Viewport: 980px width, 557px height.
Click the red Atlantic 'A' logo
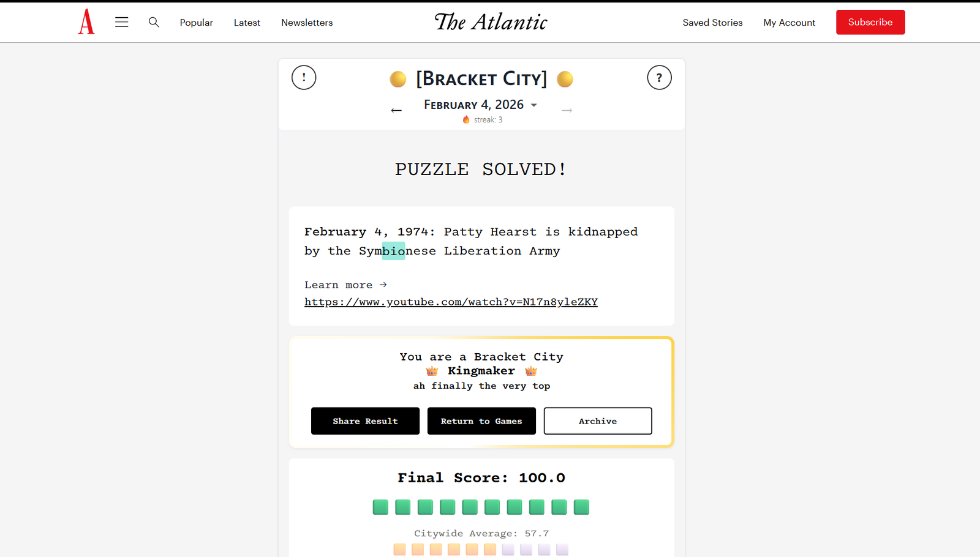click(86, 22)
